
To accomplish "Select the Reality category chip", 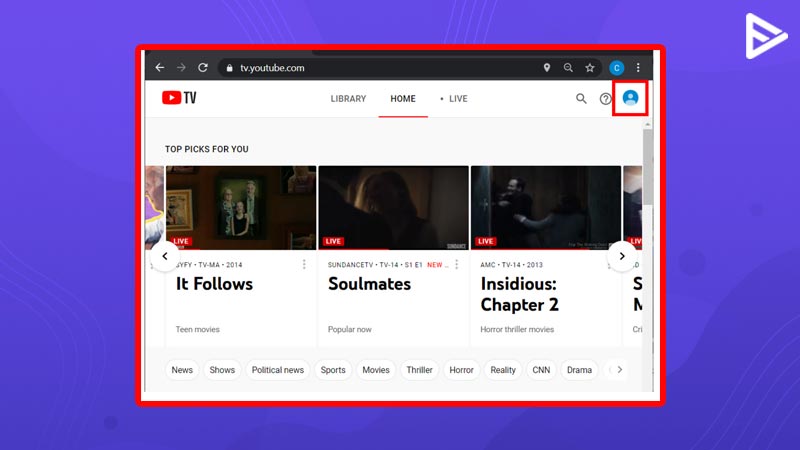I will click(503, 370).
